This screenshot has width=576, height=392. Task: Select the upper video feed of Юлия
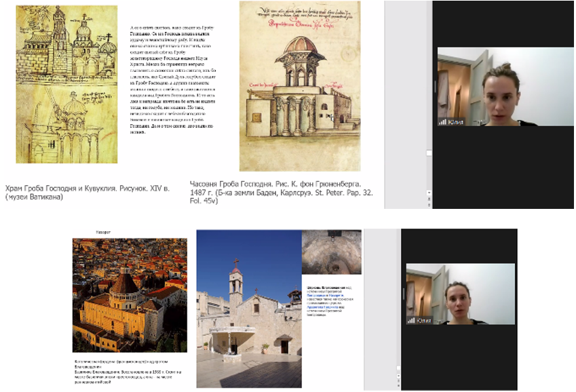click(x=505, y=87)
